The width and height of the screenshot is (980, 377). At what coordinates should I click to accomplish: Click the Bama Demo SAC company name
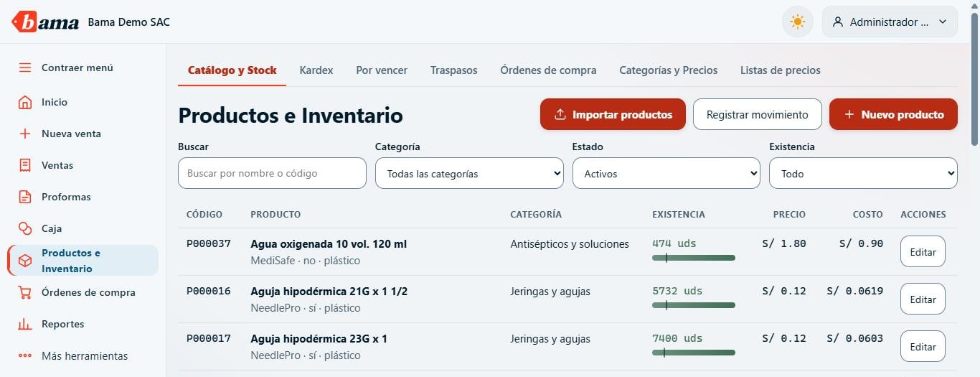129,22
